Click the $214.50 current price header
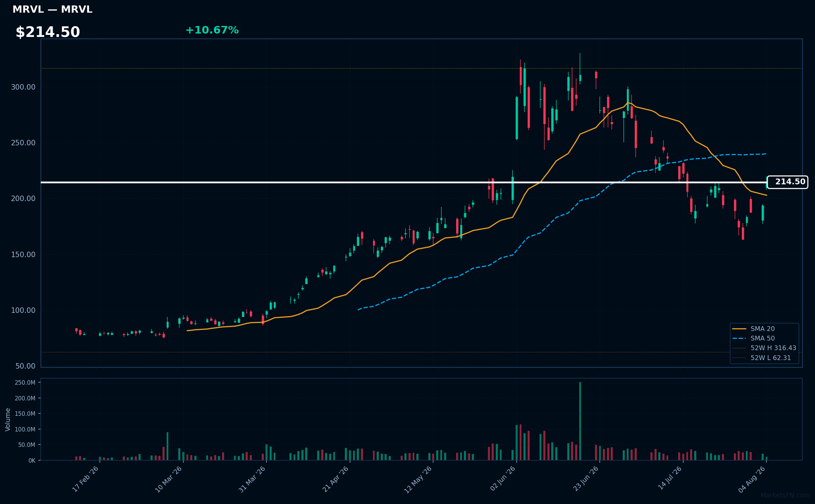The height and width of the screenshot is (504, 815). [x=48, y=32]
